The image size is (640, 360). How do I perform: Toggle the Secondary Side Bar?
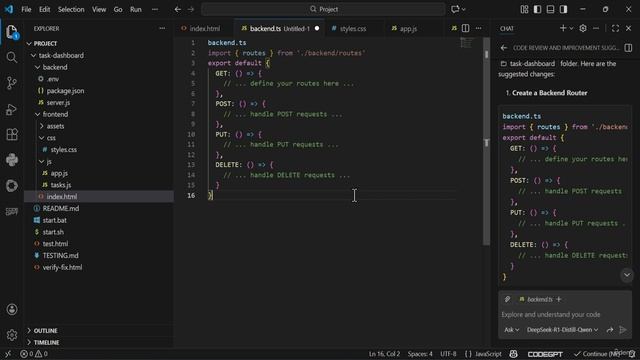[564, 9]
